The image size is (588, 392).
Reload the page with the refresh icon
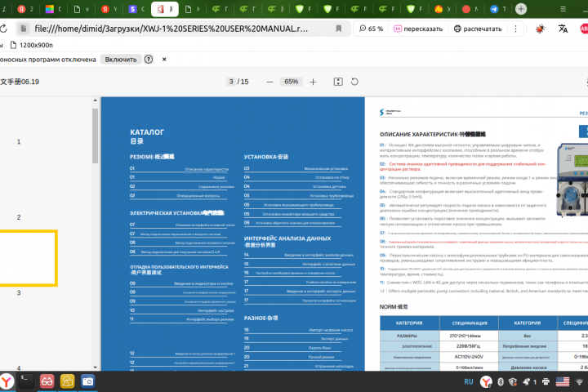[3, 29]
